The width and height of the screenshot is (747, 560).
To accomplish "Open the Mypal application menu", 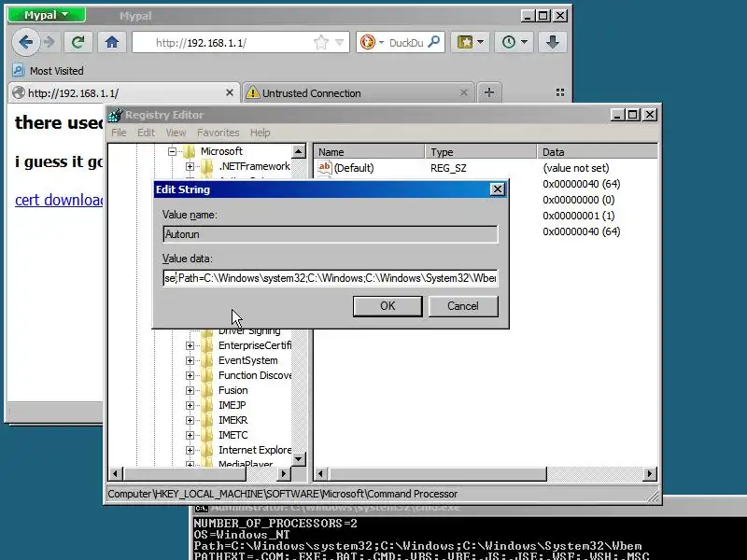I will (x=47, y=15).
